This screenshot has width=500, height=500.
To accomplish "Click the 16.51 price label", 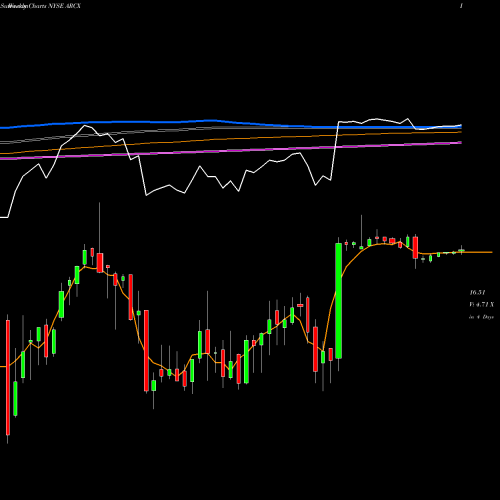I will pyautogui.click(x=477, y=293).
